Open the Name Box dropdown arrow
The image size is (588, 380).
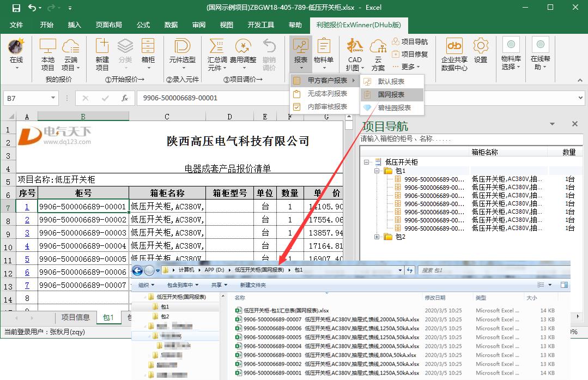pyautogui.click(x=53, y=98)
